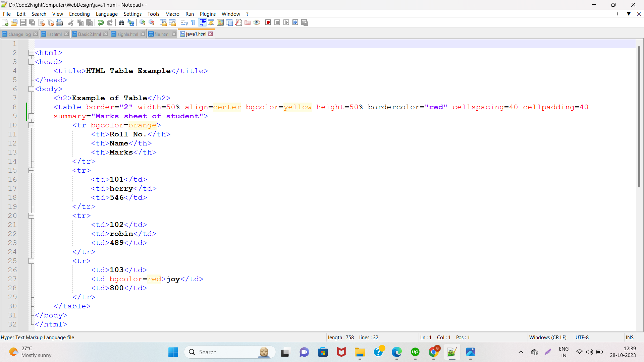
Task: Click the Print icon
Action: [60, 22]
